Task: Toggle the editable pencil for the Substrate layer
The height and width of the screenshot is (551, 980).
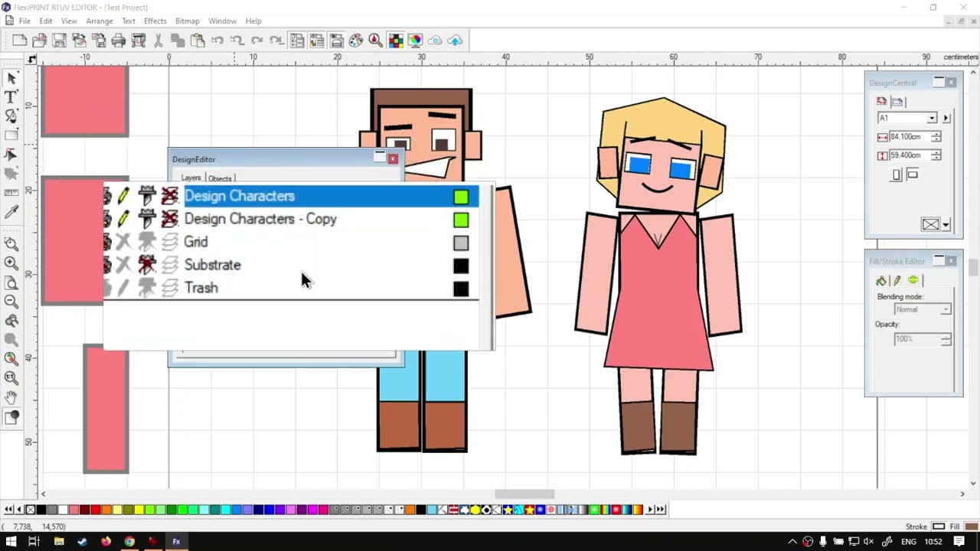Action: click(123, 266)
